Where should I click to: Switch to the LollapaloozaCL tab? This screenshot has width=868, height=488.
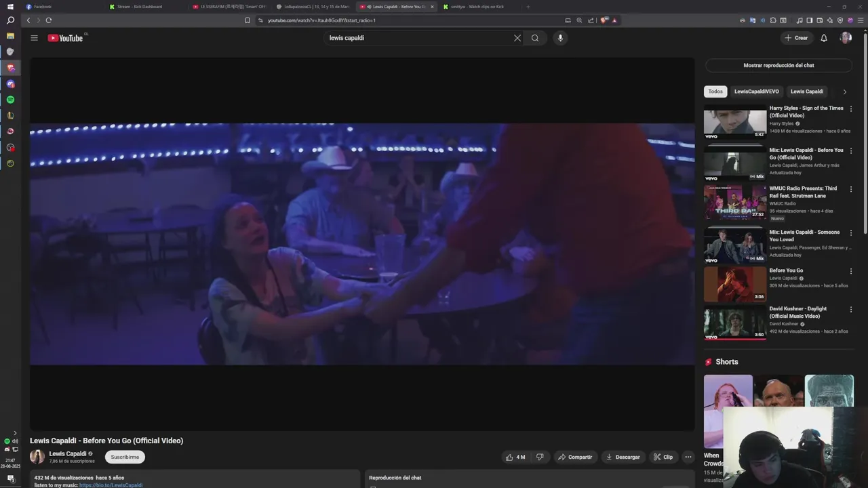coord(313,7)
